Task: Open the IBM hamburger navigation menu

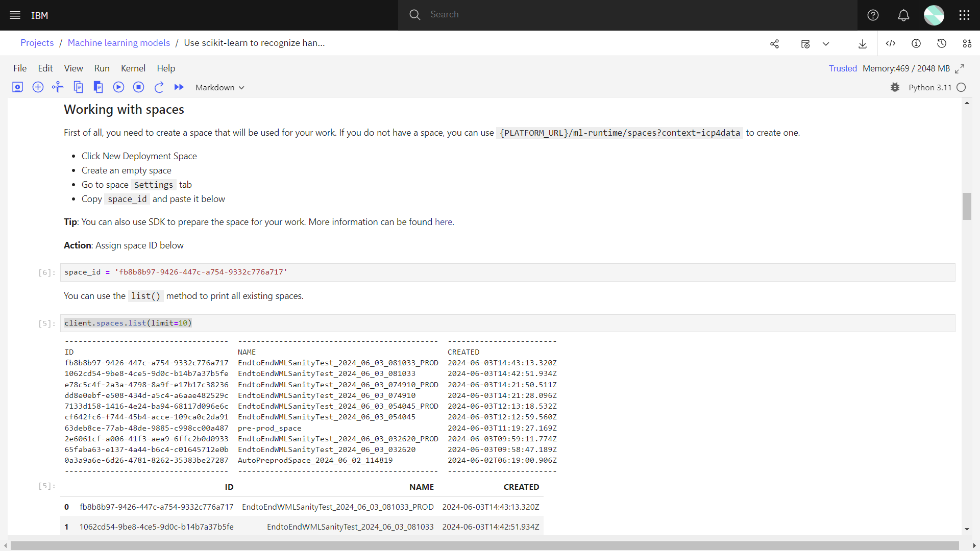Action: pos(14,15)
